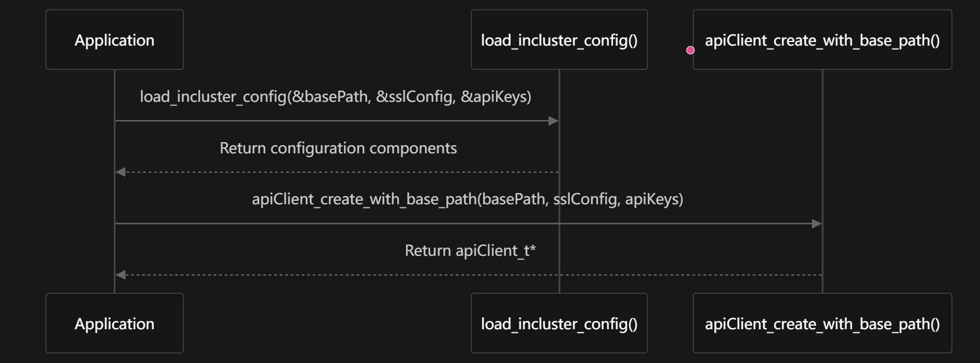Click arrowhead of the Return configuration components arrow
The width and height of the screenshot is (980, 363).
tap(121, 172)
